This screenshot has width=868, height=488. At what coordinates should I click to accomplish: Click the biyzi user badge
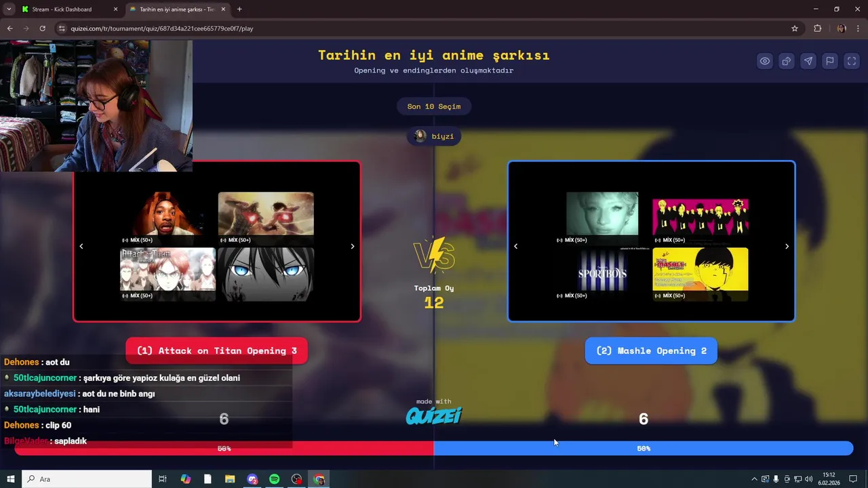tap(434, 136)
